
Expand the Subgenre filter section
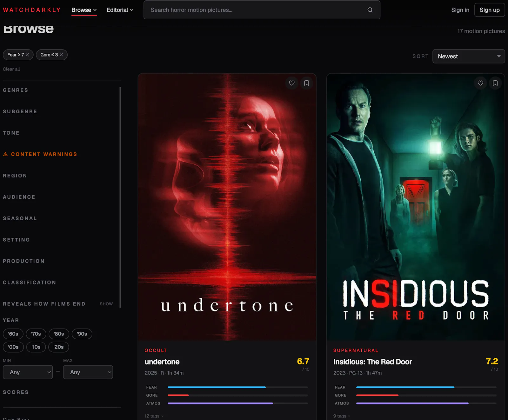(20, 112)
